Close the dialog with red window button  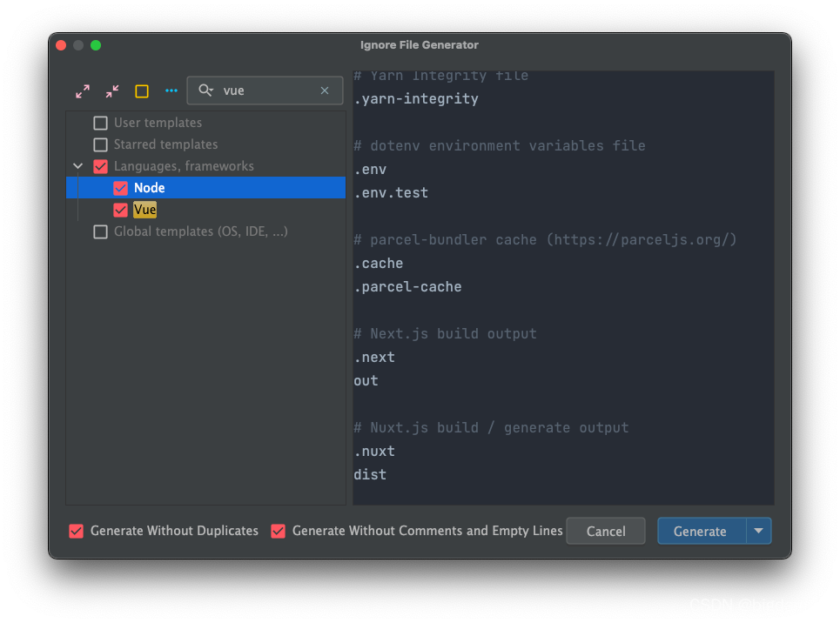coord(61,45)
